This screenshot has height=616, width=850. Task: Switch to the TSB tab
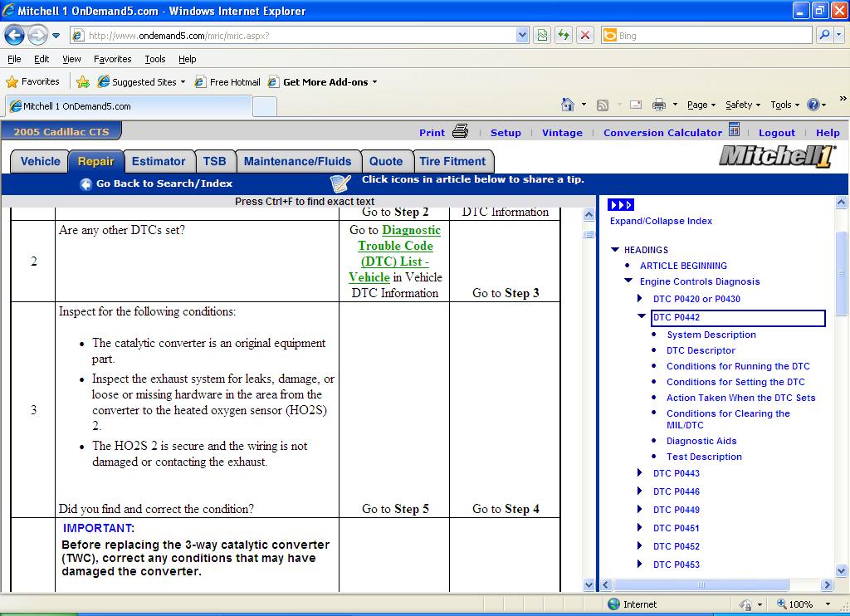[214, 161]
